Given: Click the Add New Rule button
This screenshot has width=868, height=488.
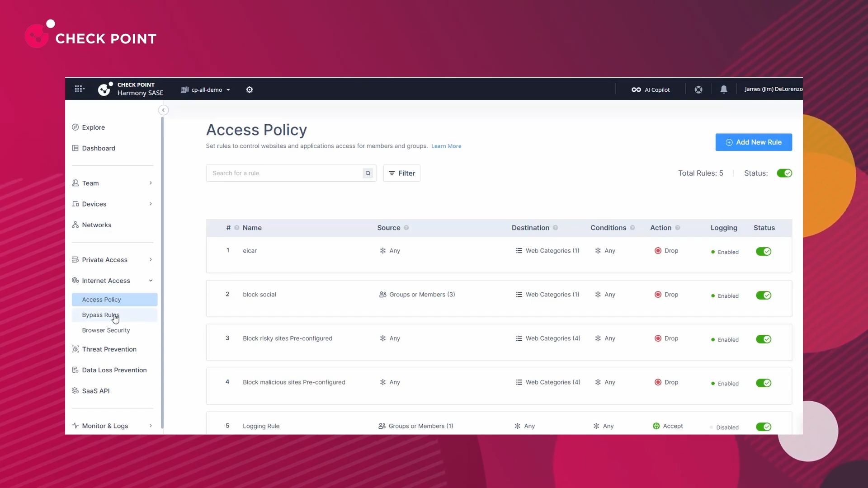Looking at the screenshot, I should [754, 142].
